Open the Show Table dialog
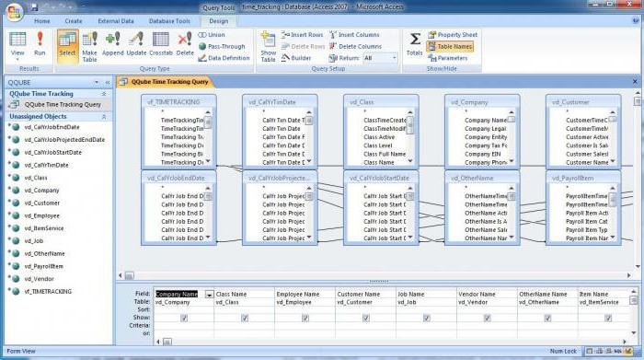This screenshot has width=644, height=360. (x=269, y=46)
